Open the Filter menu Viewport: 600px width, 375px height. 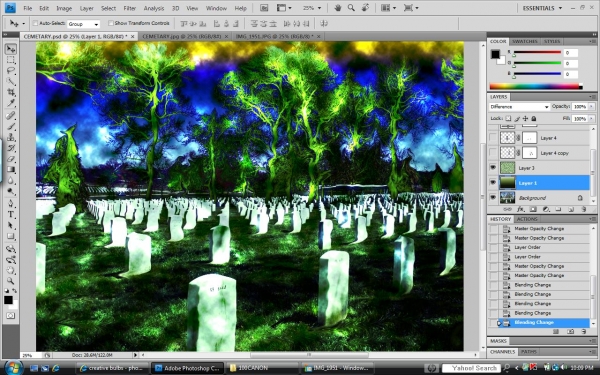130,8
